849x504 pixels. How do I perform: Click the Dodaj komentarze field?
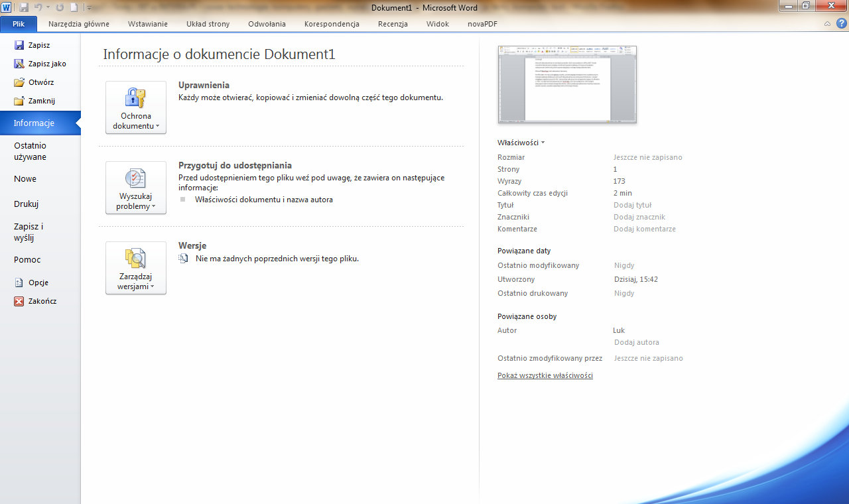[645, 229]
